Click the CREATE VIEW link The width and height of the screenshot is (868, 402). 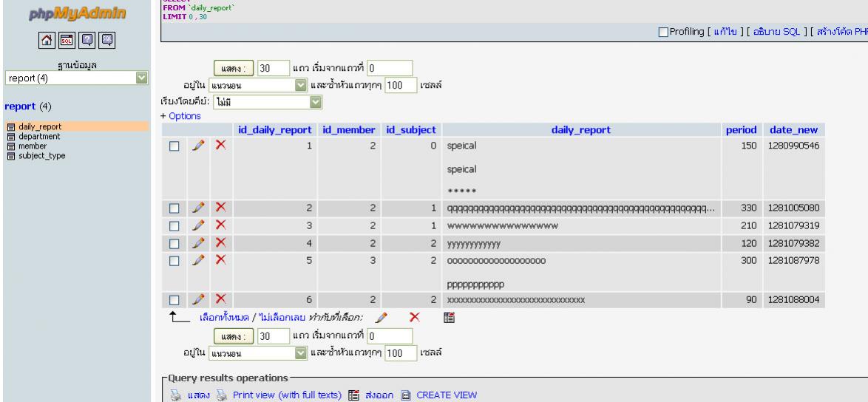(446, 395)
